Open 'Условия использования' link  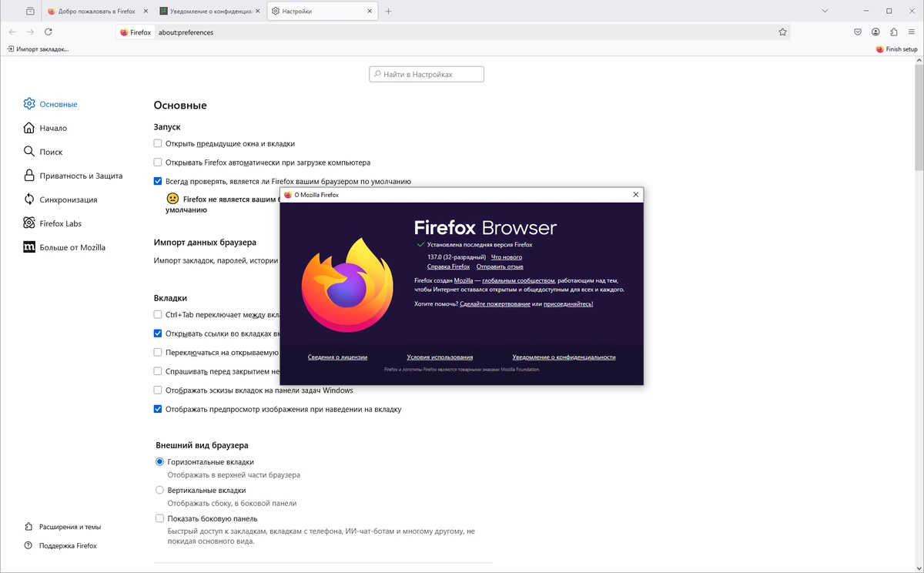pyautogui.click(x=440, y=357)
